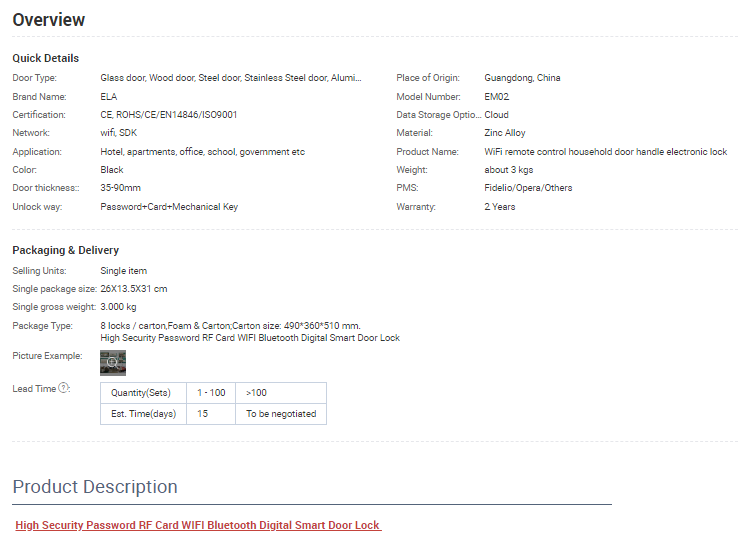
Task: Click the WiFi remote control Product Name text
Action: click(605, 152)
